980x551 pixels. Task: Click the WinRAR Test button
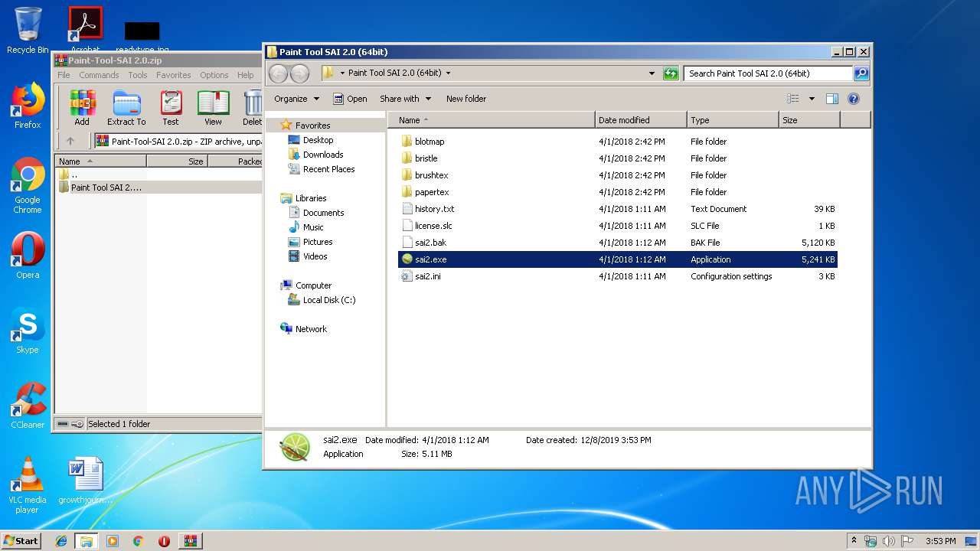pyautogui.click(x=171, y=108)
